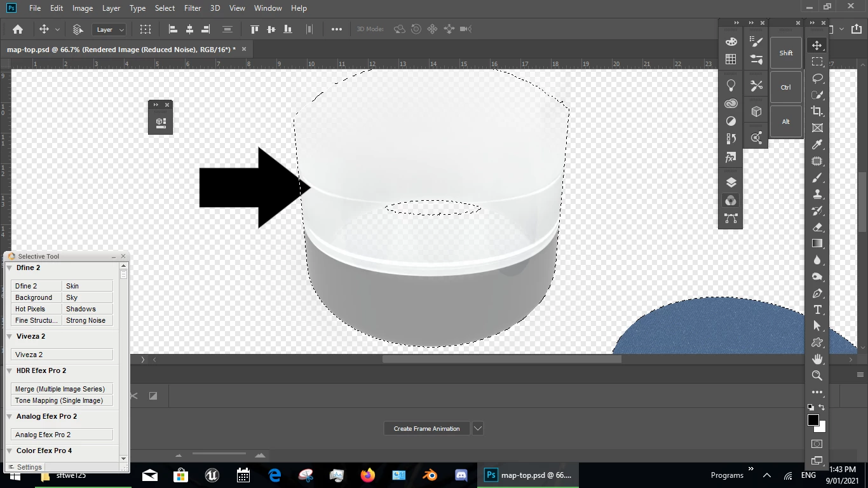Select the Hand tool
The width and height of the screenshot is (868, 488).
tap(817, 359)
